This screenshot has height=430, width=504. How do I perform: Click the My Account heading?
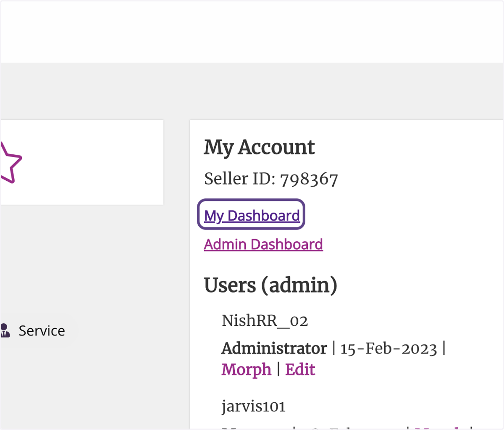click(x=259, y=148)
